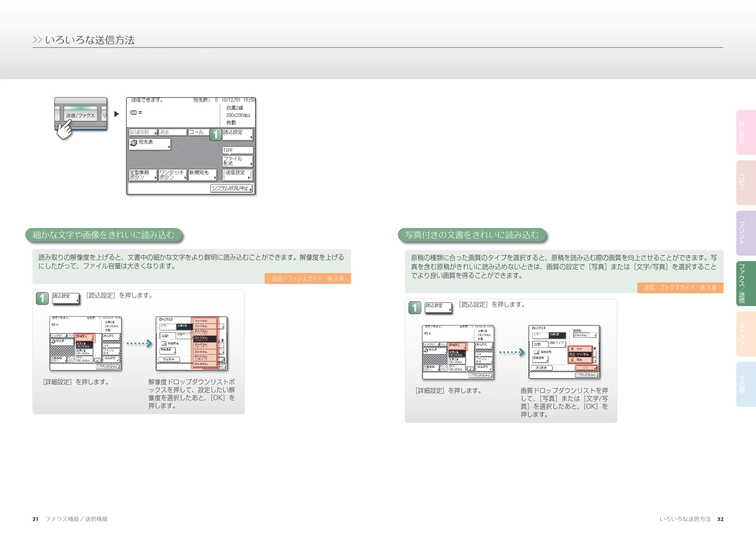Image resolution: width=756 pixels, height=535 pixels.
Task: Click 設定取消 in the left-section 読込設定 screen
Action: [x=169, y=360]
